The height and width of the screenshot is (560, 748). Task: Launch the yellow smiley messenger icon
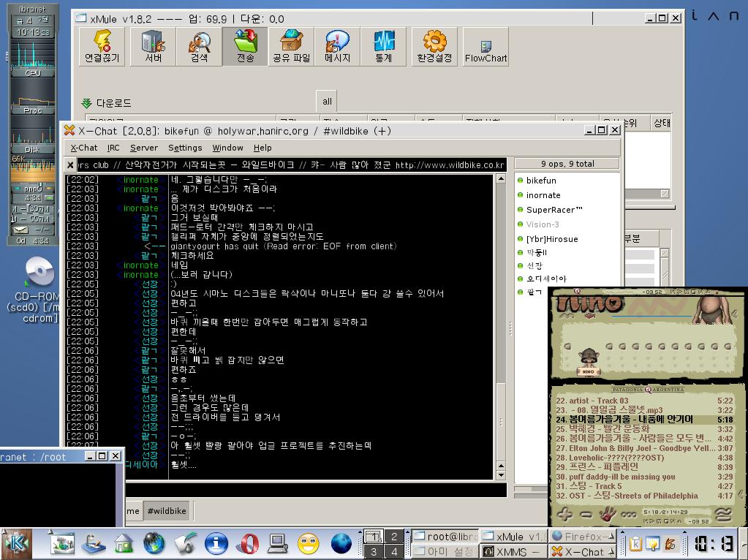point(308,543)
